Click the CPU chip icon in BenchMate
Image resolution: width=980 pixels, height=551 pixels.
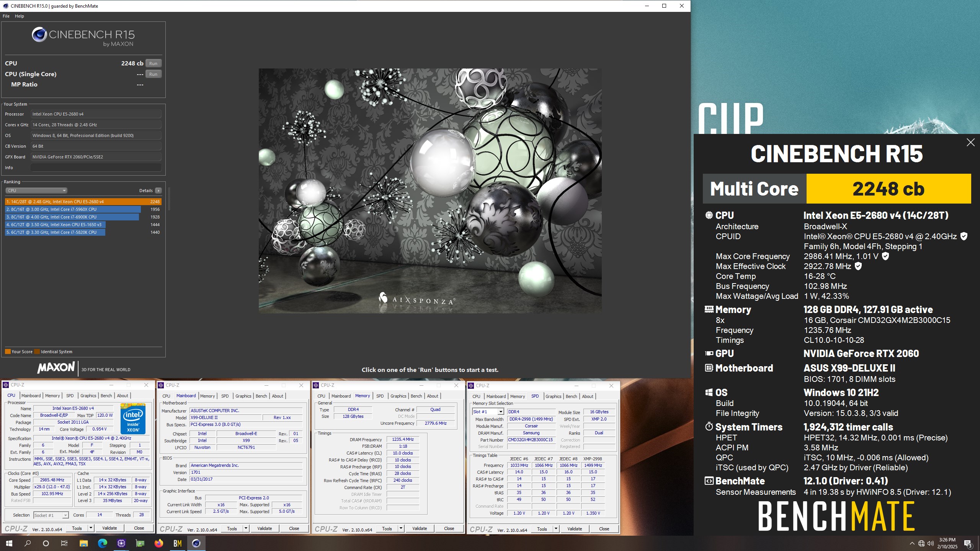709,215
